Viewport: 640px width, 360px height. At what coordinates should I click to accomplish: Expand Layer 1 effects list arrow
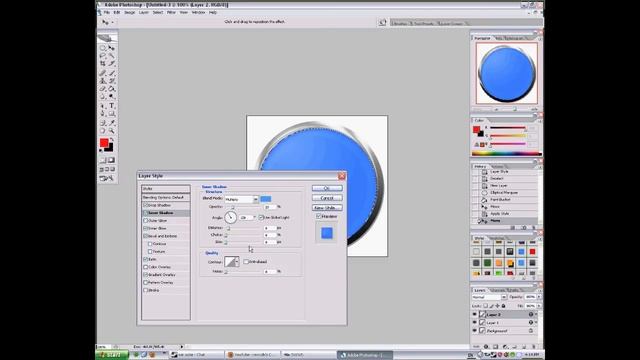coord(536,322)
